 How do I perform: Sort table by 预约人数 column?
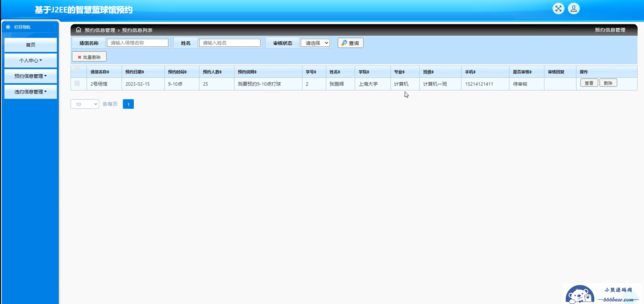point(212,72)
